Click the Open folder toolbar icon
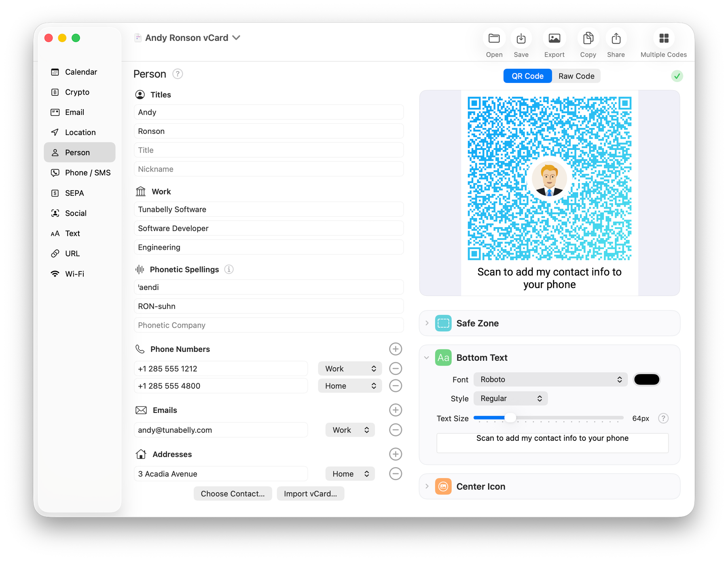Image resolution: width=728 pixels, height=561 pixels. [494, 38]
